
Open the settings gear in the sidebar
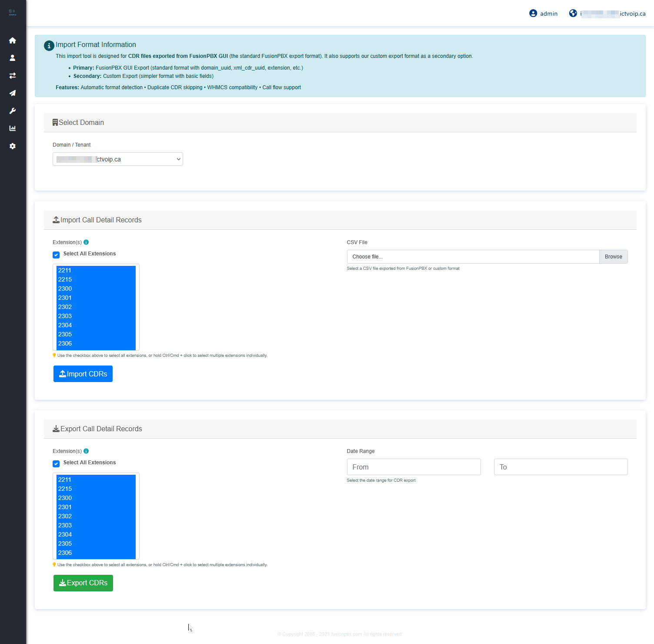[13, 146]
